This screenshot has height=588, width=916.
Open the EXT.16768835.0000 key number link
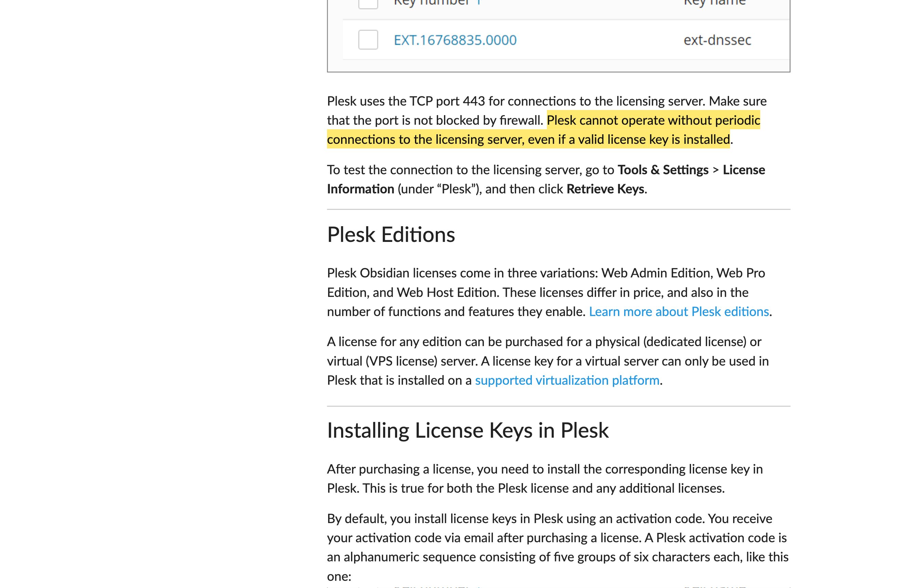point(455,40)
